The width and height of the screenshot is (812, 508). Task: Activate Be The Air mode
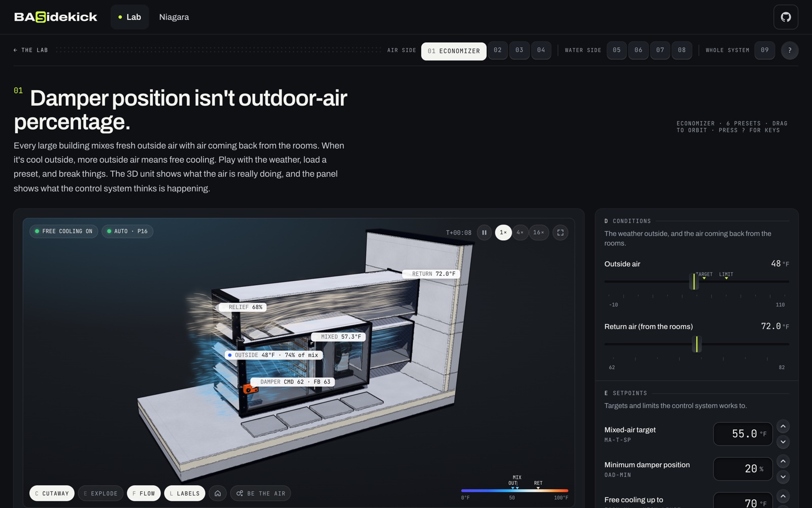(261, 493)
